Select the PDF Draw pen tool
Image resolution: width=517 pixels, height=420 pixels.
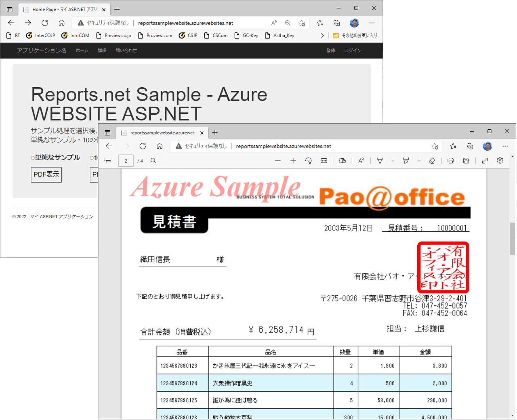click(x=380, y=160)
